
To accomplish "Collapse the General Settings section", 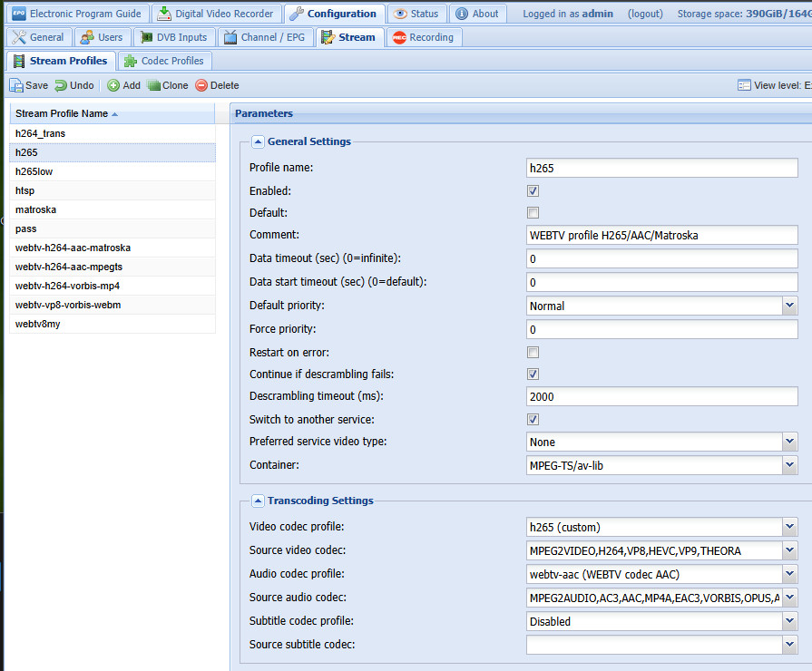I will [x=258, y=141].
